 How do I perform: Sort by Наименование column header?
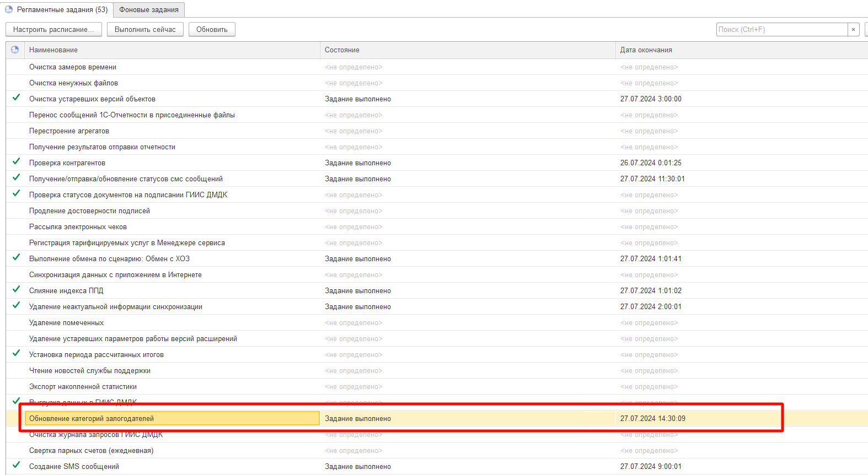coord(172,50)
